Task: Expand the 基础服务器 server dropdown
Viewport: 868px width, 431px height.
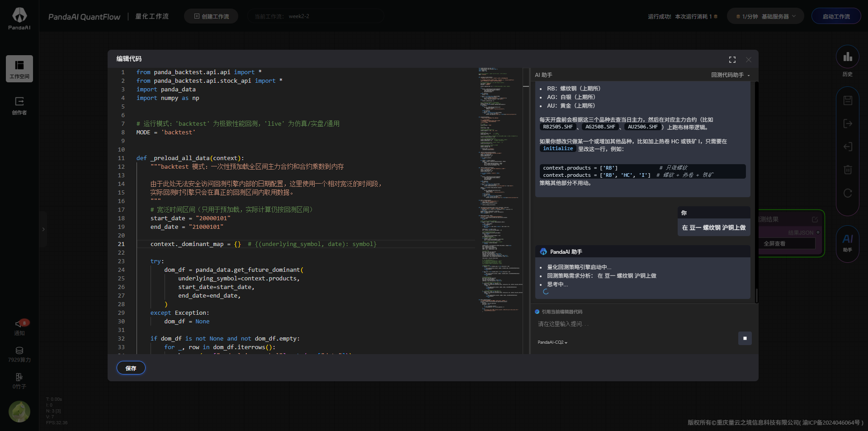Action: click(765, 16)
